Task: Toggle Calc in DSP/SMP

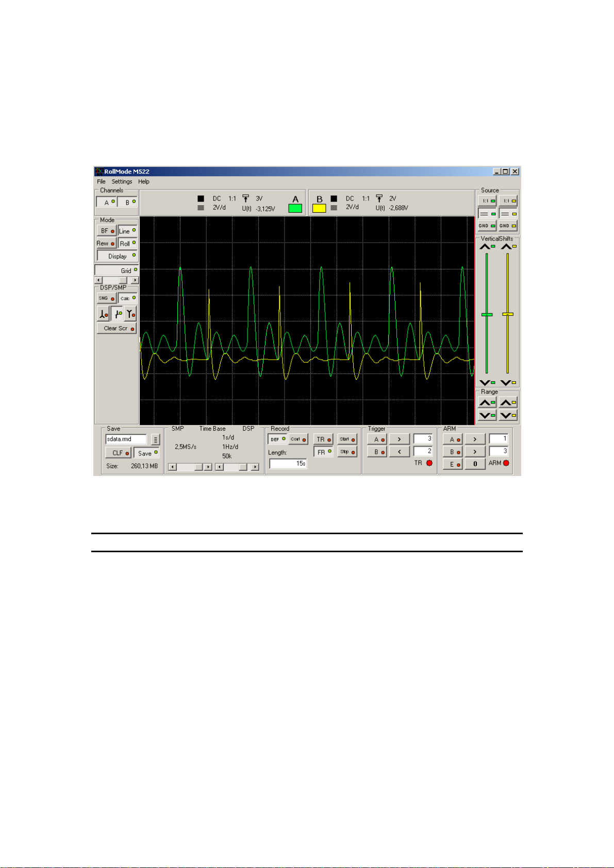Action: click(x=127, y=298)
